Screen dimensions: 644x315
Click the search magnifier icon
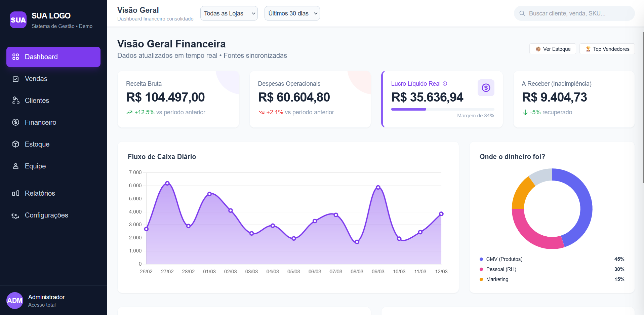tap(522, 13)
